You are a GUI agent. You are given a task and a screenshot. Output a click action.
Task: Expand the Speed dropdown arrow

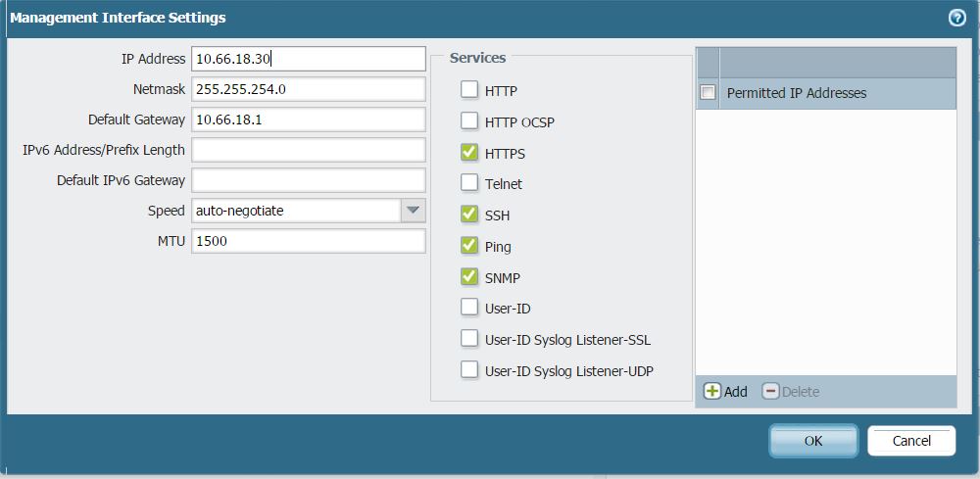(413, 211)
